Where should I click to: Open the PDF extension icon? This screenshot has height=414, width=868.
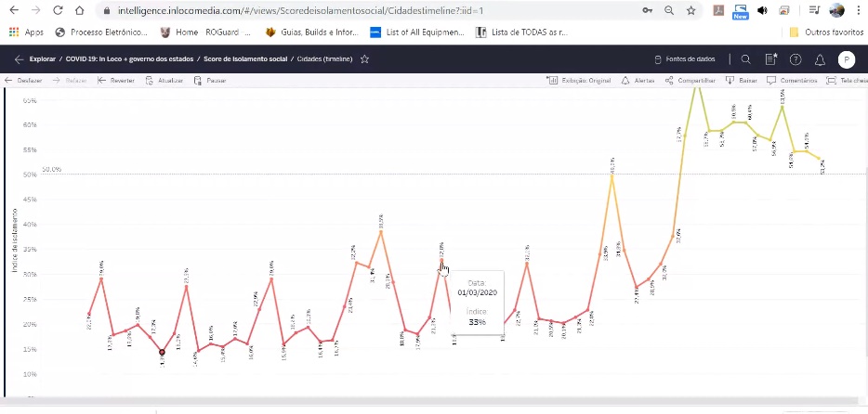pos(718,10)
